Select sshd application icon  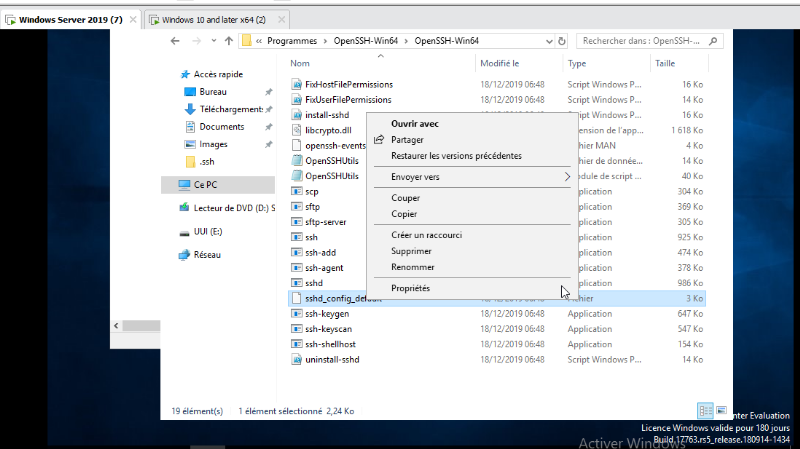point(296,283)
